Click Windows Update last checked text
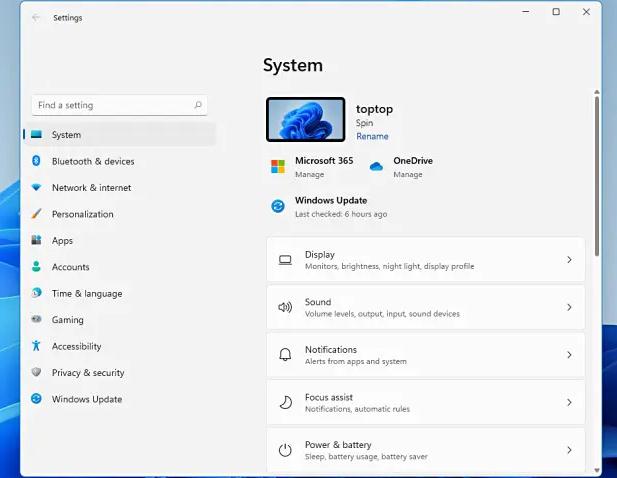 coord(341,214)
